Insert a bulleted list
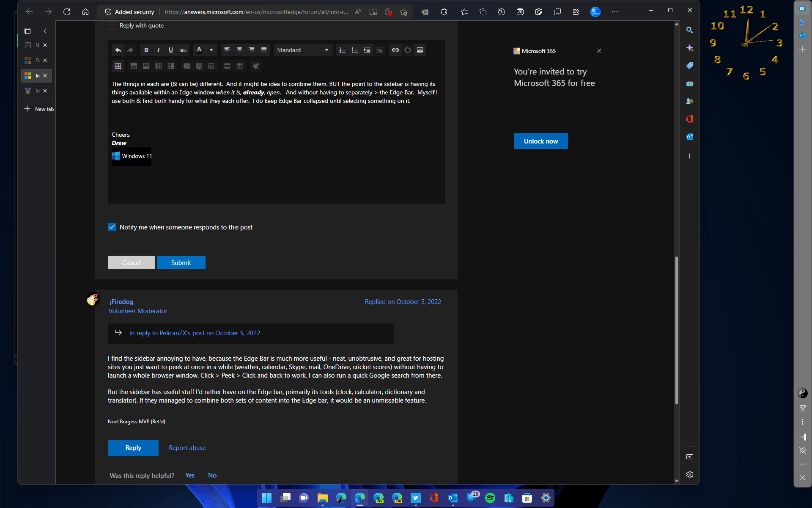The height and width of the screenshot is (508, 812). coord(355,50)
